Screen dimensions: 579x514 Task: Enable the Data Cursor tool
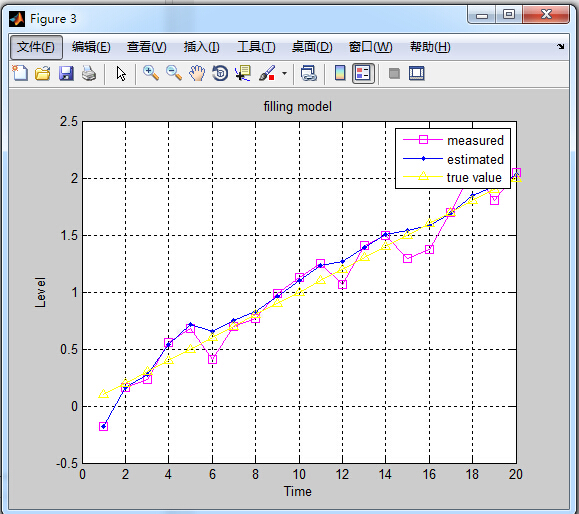point(243,73)
